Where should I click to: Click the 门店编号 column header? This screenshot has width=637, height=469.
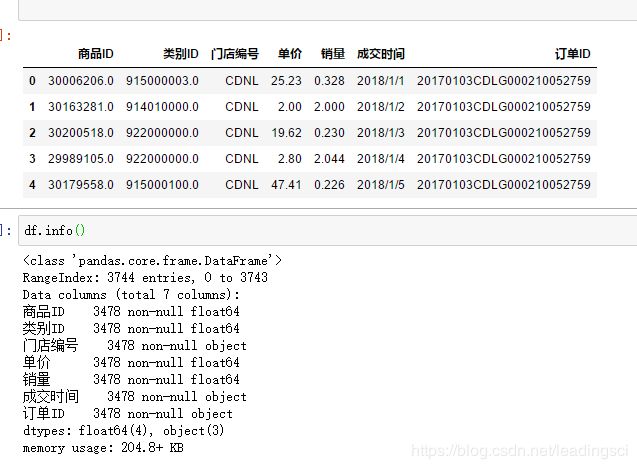tap(234, 54)
